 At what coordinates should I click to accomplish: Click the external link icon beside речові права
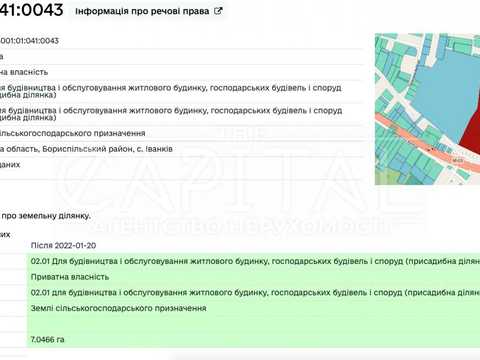[x=218, y=11]
